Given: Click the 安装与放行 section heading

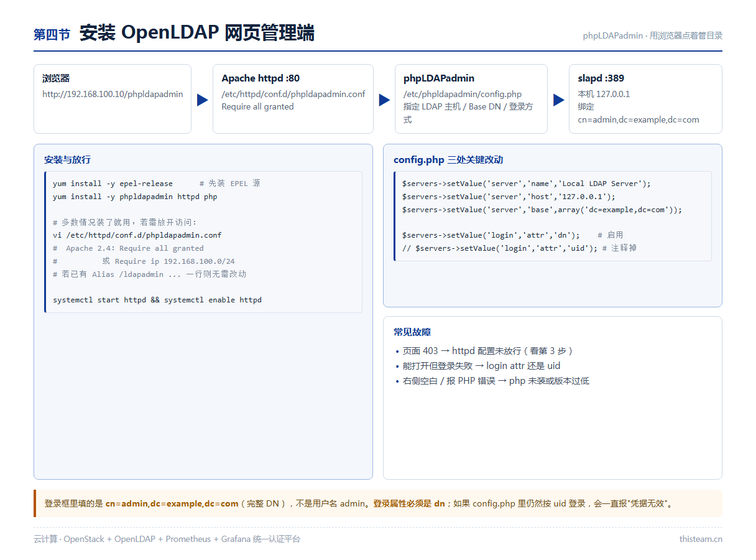Looking at the screenshot, I should [67, 160].
